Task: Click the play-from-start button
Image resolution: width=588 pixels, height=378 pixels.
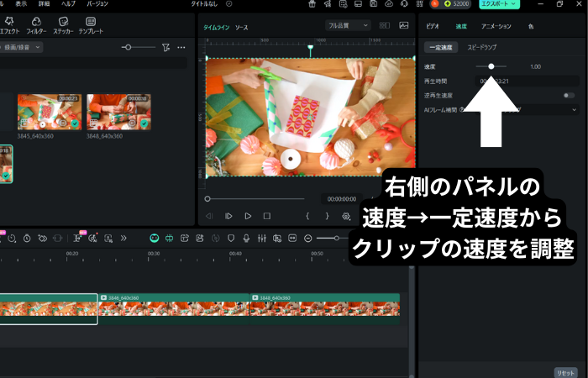Action: (228, 216)
